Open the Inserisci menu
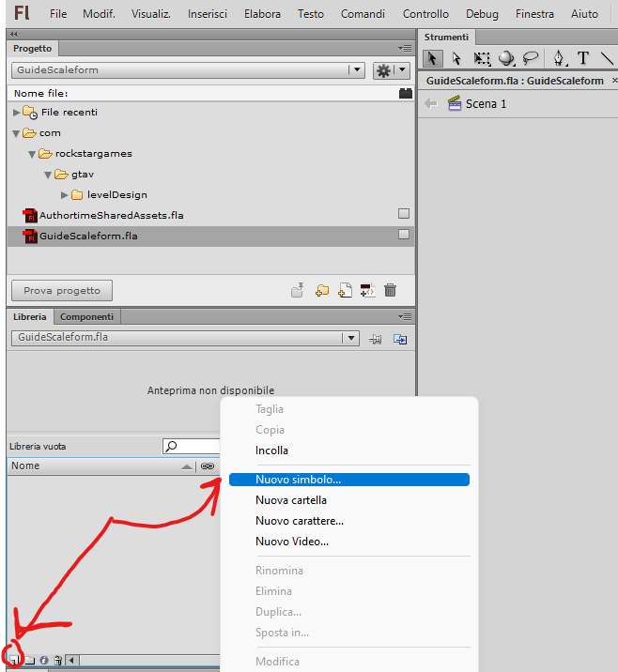The height and width of the screenshot is (672, 618). pyautogui.click(x=208, y=14)
